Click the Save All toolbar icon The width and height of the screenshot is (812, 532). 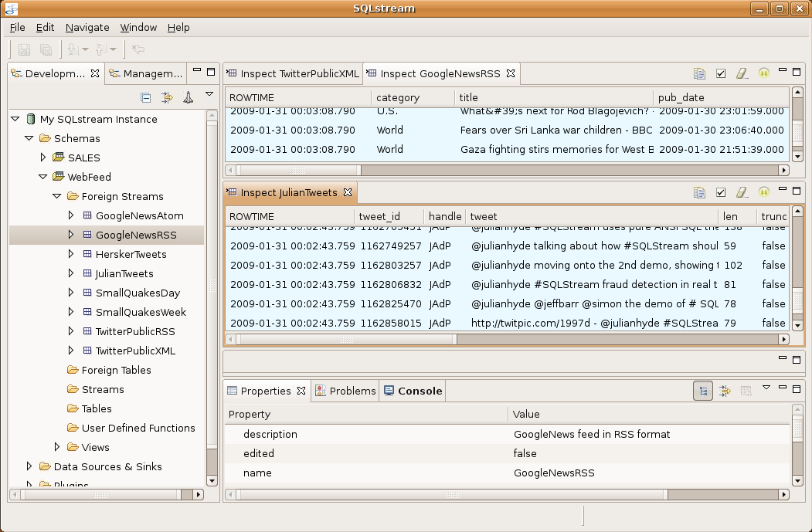pos(46,49)
